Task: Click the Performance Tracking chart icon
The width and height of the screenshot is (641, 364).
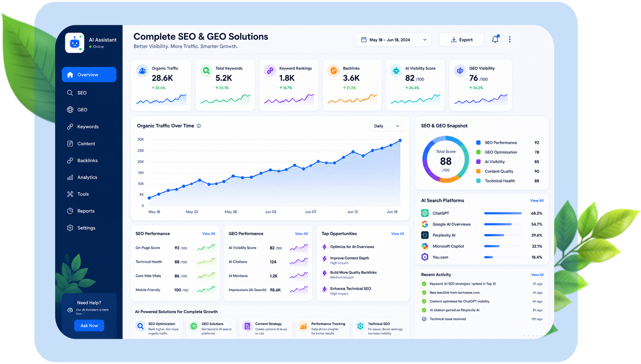Action: coord(303,326)
